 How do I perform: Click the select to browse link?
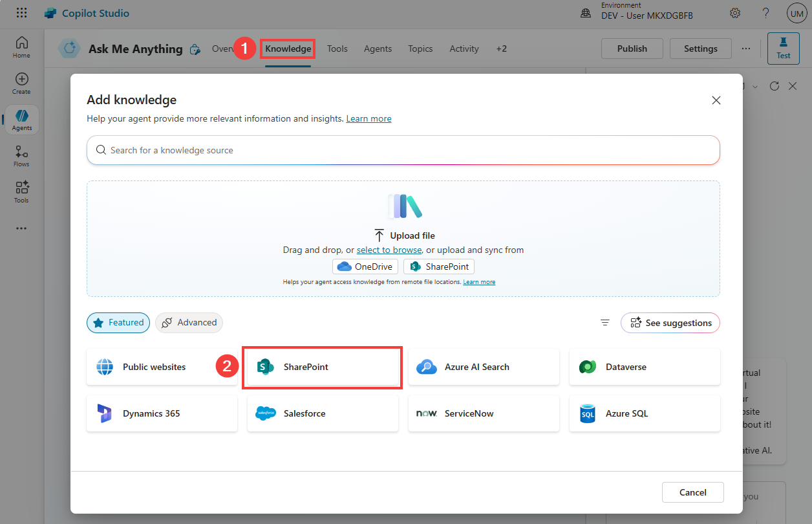point(389,250)
